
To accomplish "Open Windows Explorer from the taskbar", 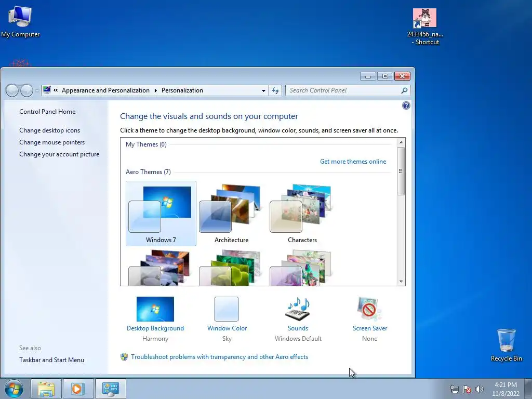I will (x=46, y=389).
